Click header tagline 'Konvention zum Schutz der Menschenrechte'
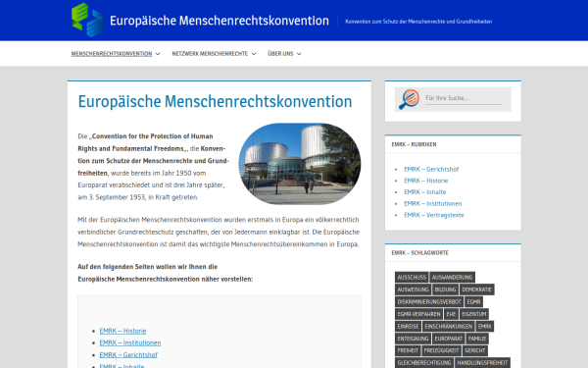This screenshot has height=368, width=588. 418,22
